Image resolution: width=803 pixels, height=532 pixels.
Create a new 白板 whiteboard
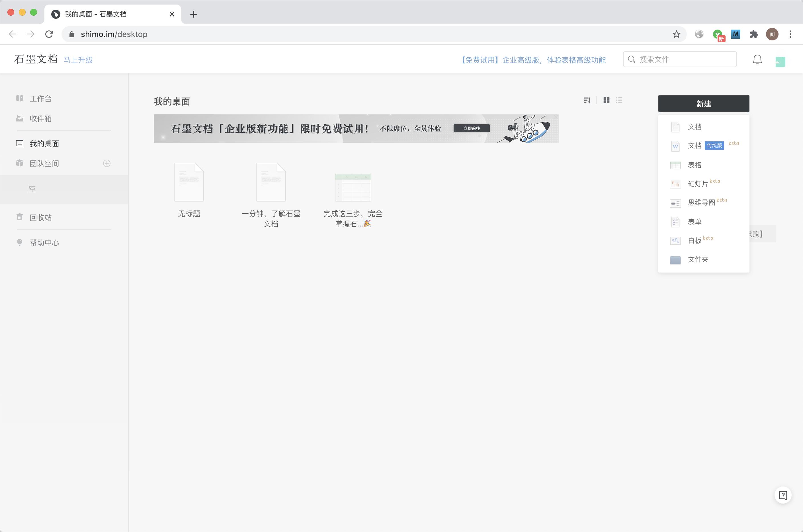point(695,241)
